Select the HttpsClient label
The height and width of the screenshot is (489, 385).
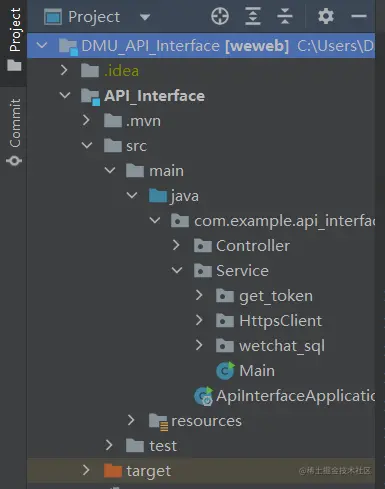(x=281, y=321)
